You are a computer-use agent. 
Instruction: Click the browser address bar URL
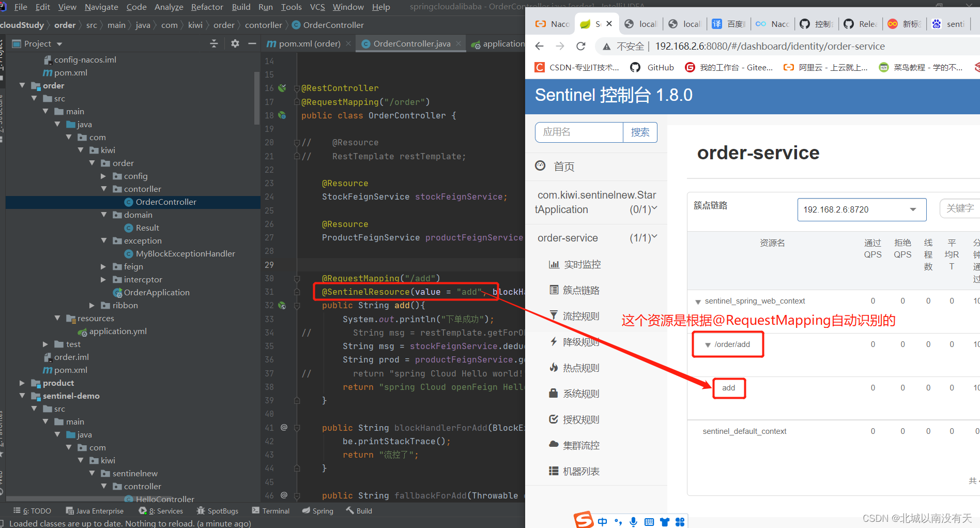click(770, 46)
